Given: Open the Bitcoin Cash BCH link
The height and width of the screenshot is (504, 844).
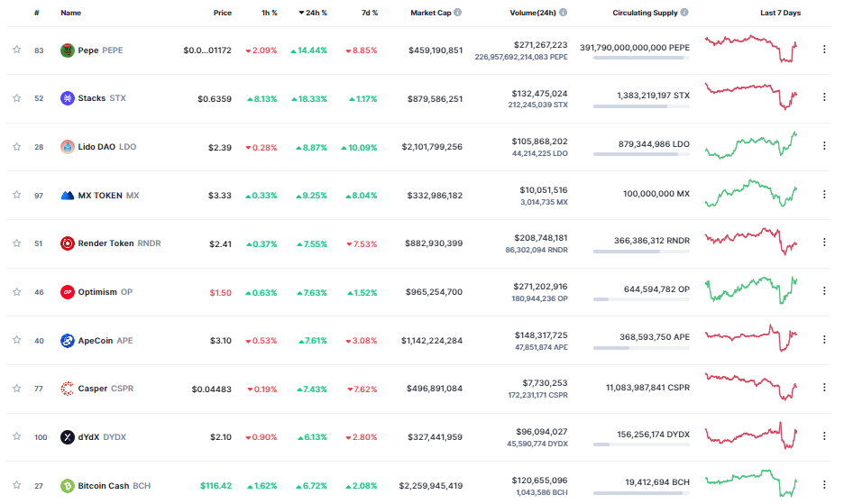Looking at the screenshot, I should pos(115,486).
